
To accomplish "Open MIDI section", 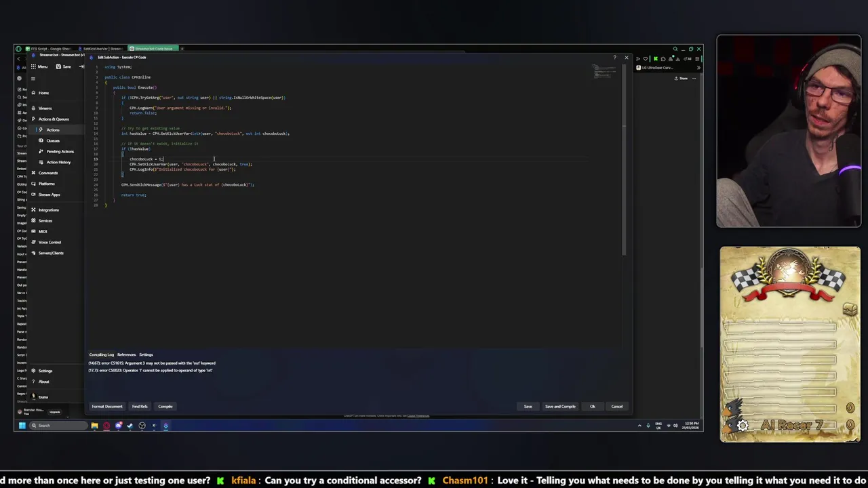I will (43, 232).
